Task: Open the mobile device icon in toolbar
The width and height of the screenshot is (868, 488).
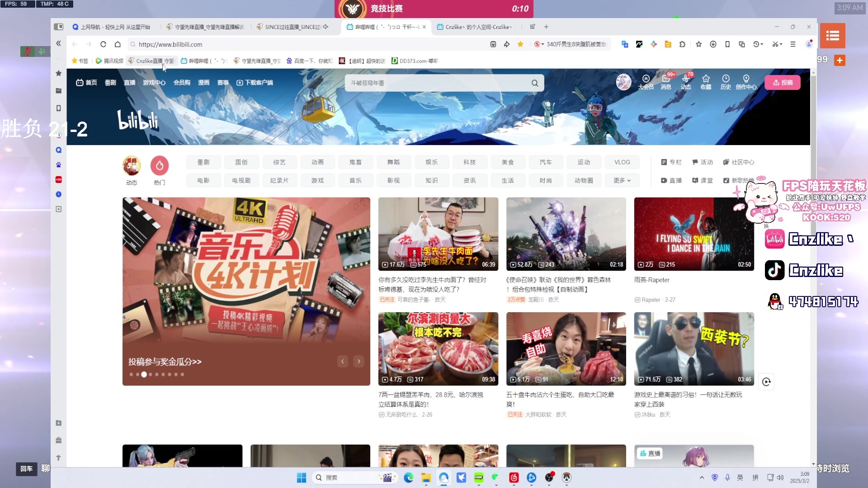Action: click(727, 44)
